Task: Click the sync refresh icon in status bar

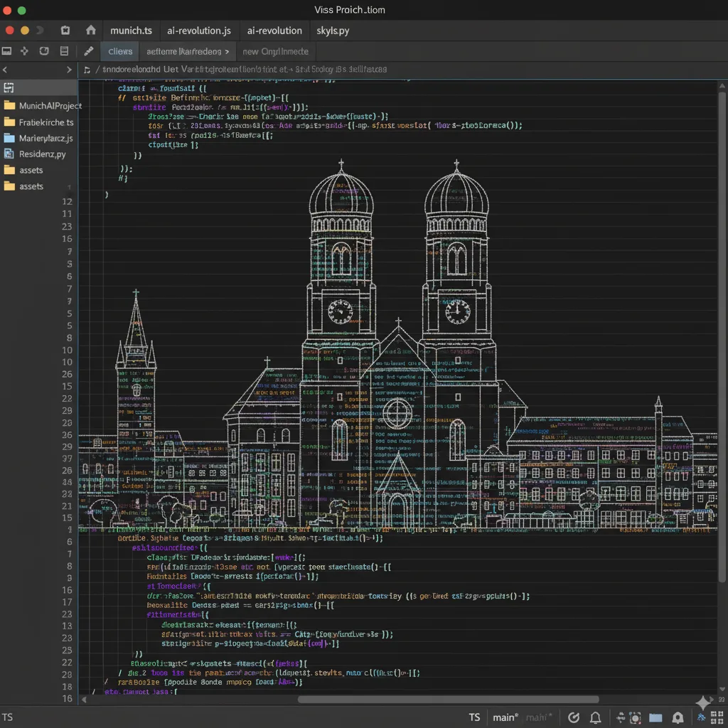Action: point(574,717)
